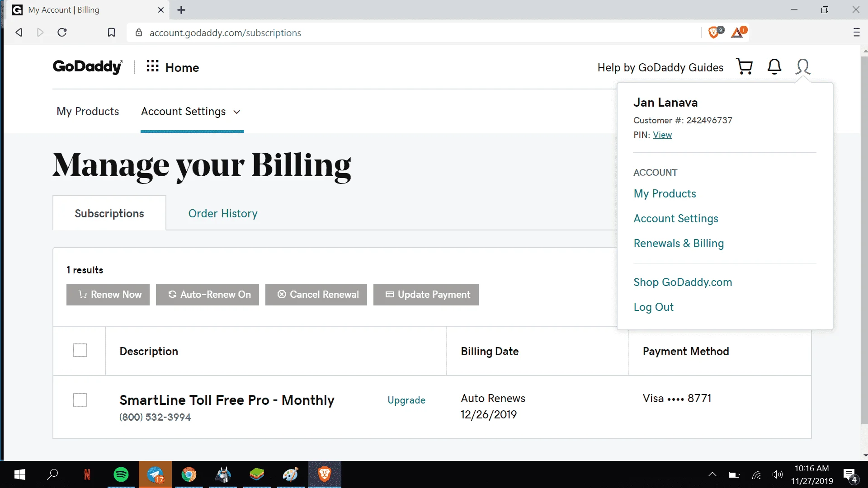Image resolution: width=868 pixels, height=488 pixels.
Task: Open the shopping cart icon
Action: [x=745, y=67]
